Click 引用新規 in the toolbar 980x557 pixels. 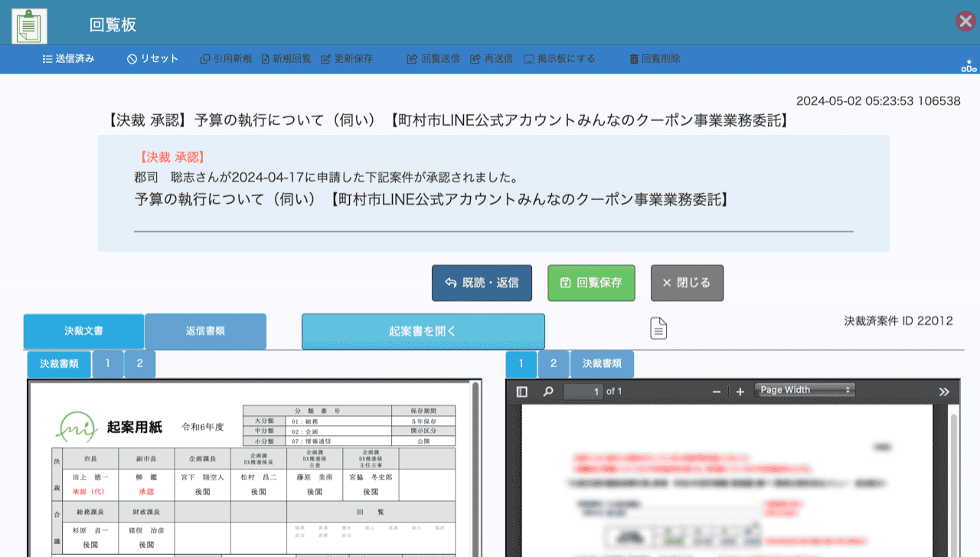click(x=226, y=59)
